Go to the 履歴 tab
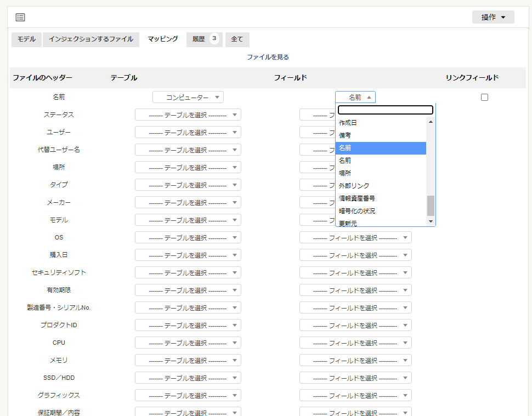The height and width of the screenshot is (416, 532). point(204,39)
